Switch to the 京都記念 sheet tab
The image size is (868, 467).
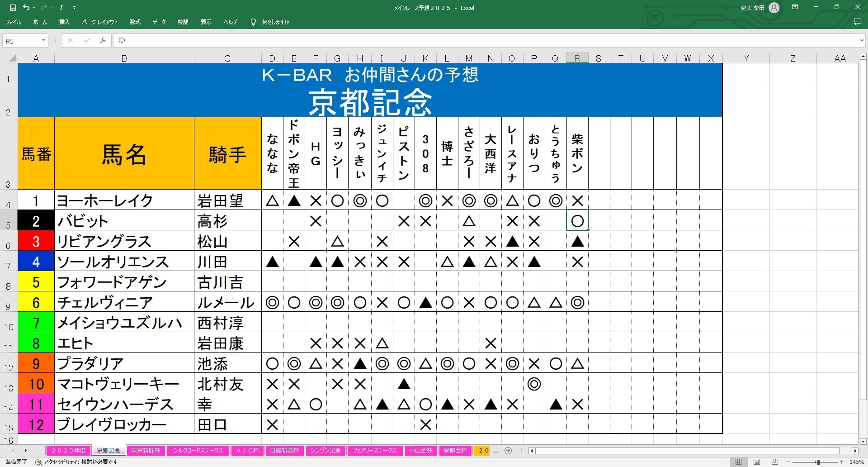108,450
